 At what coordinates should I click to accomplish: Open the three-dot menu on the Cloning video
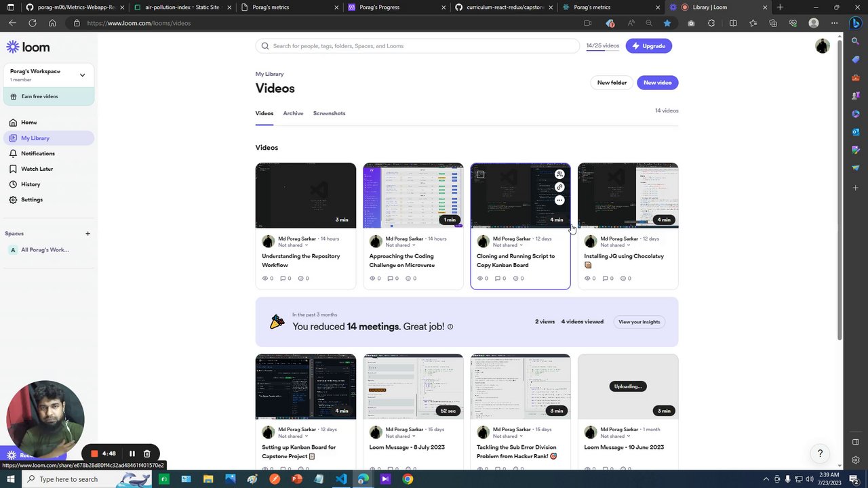pyautogui.click(x=559, y=200)
